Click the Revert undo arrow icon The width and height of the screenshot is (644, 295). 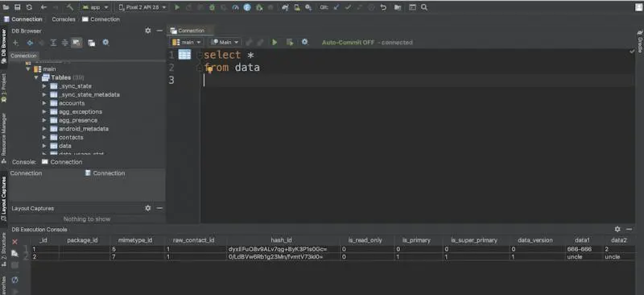pos(383,7)
